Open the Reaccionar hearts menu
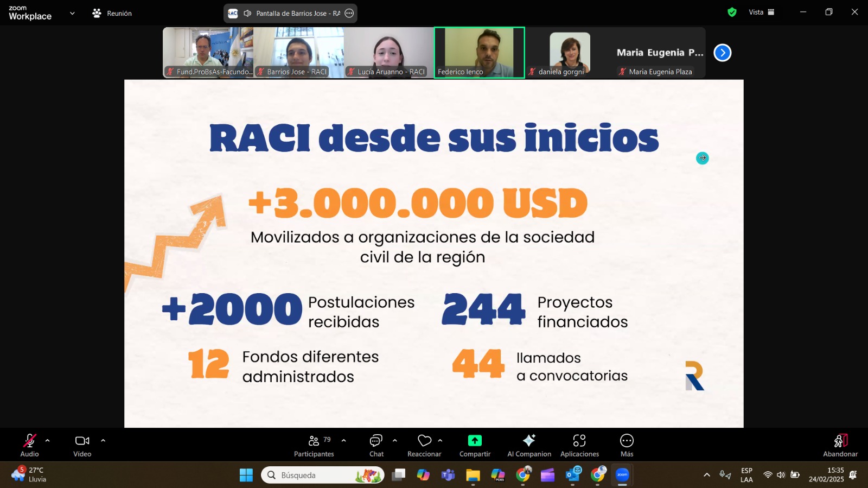The image size is (868, 488). point(424,445)
